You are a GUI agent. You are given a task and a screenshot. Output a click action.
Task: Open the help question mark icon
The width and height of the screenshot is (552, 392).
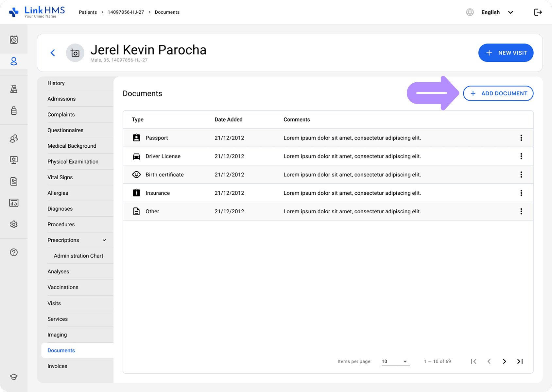click(14, 252)
